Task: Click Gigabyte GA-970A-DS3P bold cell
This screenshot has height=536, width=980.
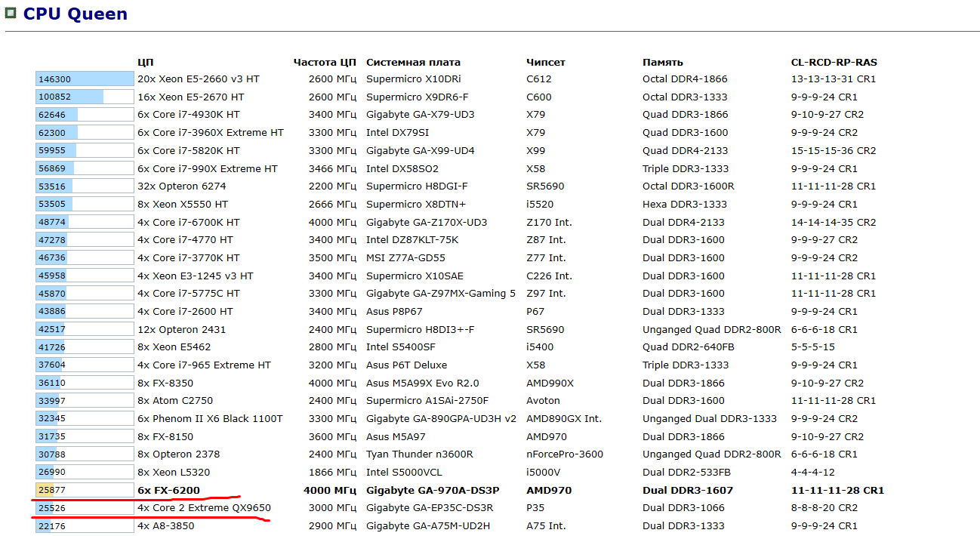Action: (433, 490)
